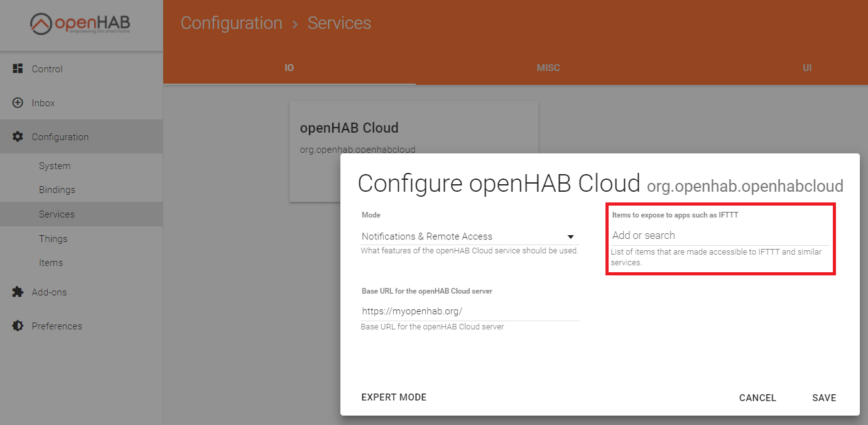Click the Add-ons puzzle piece icon
Image resolution: width=868 pixels, height=425 pixels.
[x=18, y=292]
